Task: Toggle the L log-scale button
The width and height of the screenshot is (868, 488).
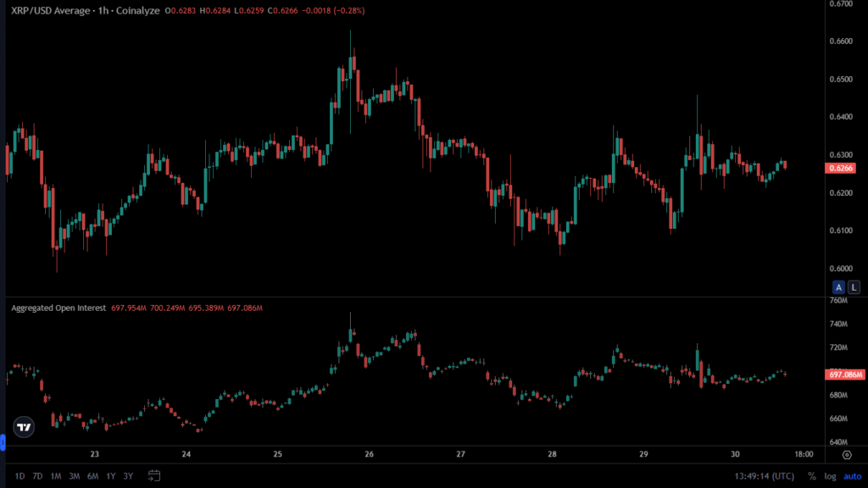Action: [x=854, y=286]
